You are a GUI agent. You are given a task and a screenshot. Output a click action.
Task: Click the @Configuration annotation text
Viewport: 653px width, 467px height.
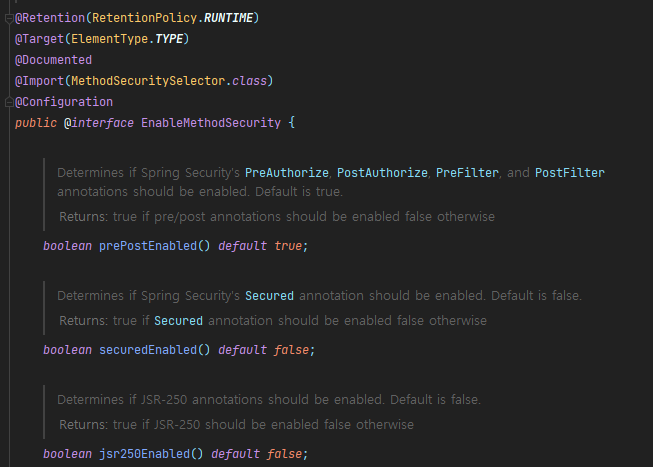click(64, 102)
